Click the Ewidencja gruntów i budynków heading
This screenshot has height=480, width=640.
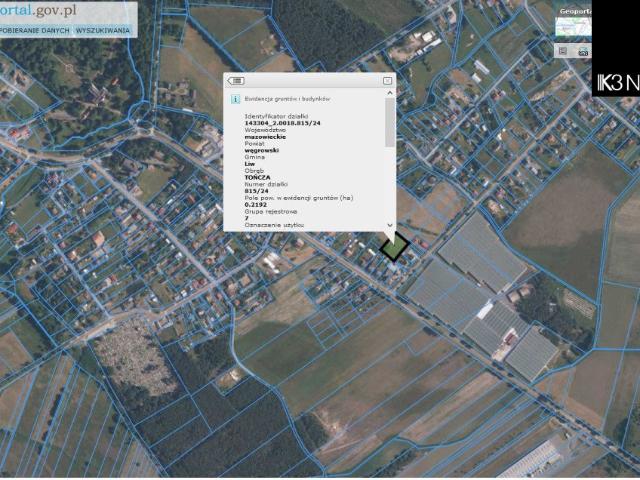[287, 99]
